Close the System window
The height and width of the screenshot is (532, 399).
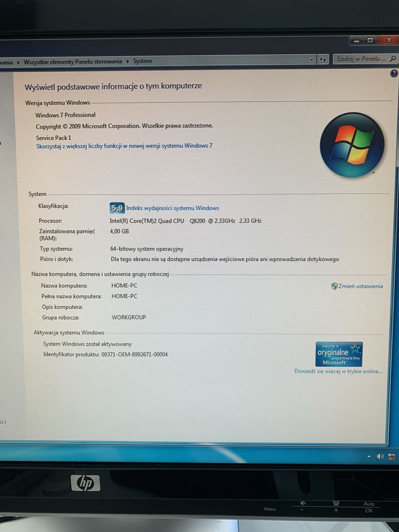[x=388, y=40]
